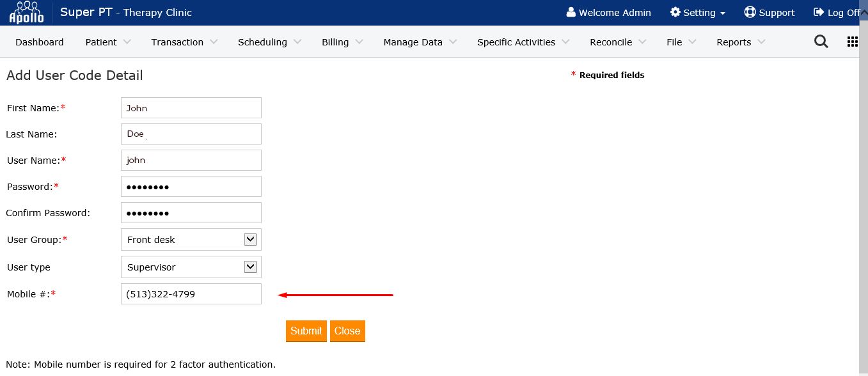Select the Confirm Password field

(x=191, y=213)
